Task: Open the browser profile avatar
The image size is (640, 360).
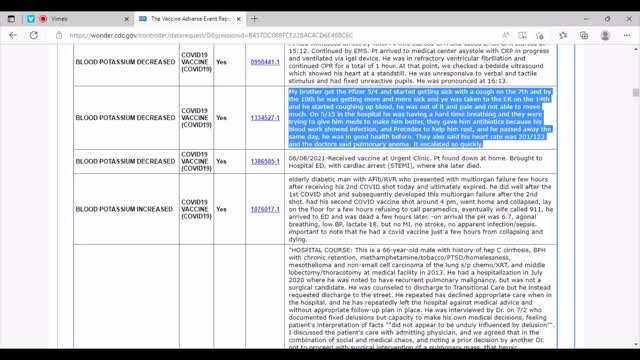Action: pos(605,36)
